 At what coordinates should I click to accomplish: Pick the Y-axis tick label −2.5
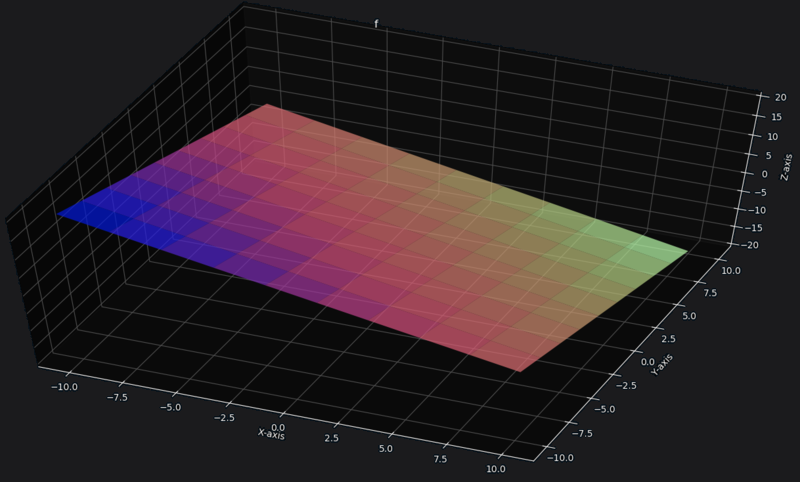[x=626, y=386]
